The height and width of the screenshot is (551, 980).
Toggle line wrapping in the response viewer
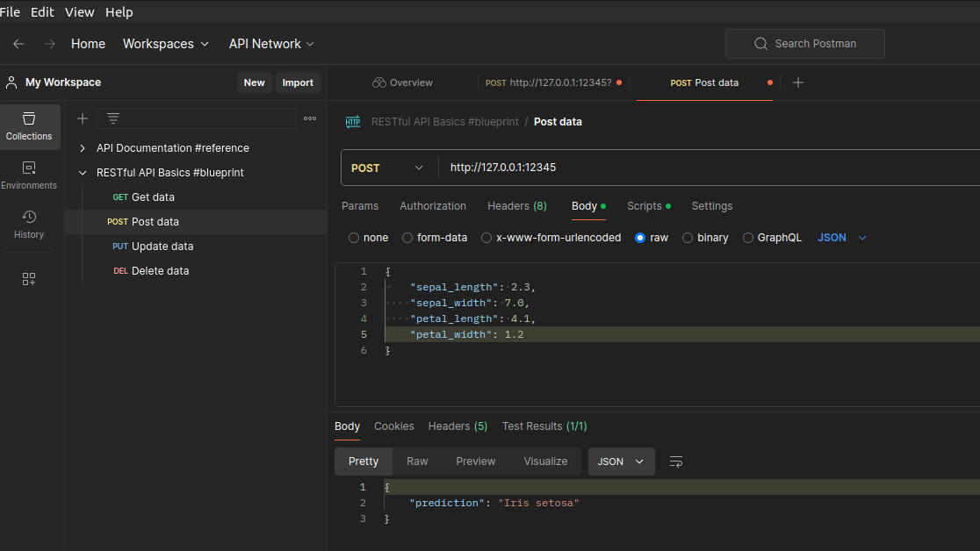point(675,461)
